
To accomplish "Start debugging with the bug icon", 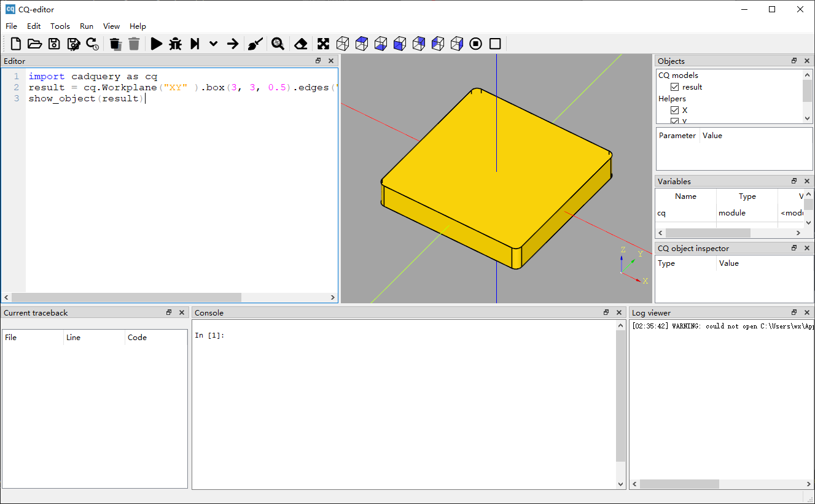I will click(x=175, y=44).
